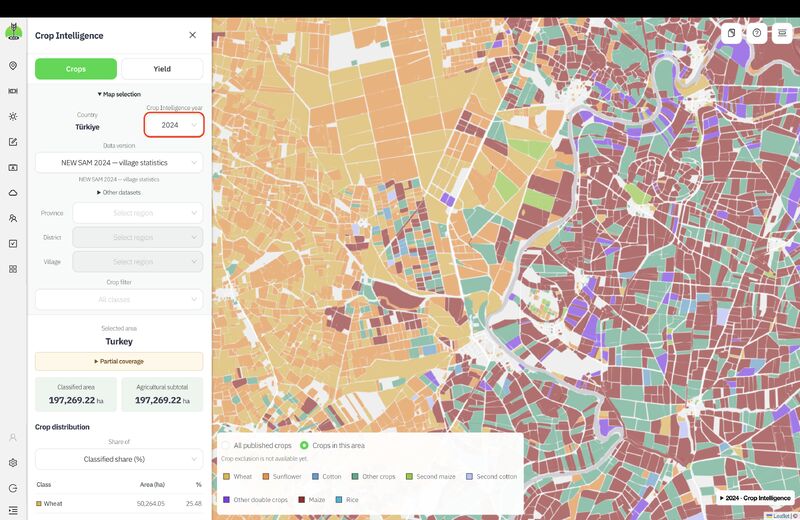This screenshot has height=520, width=800.
Task: Close the Crop Intelligence panel
Action: point(192,35)
